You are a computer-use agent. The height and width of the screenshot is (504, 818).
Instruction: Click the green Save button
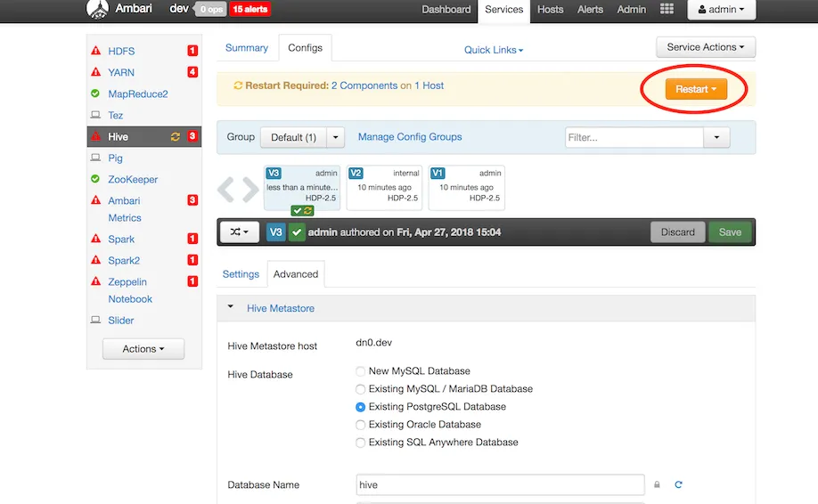click(730, 232)
